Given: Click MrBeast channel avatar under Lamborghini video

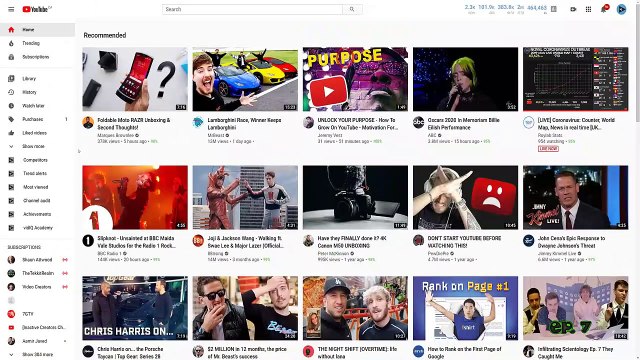Looking at the screenshot, I should (x=198, y=122).
